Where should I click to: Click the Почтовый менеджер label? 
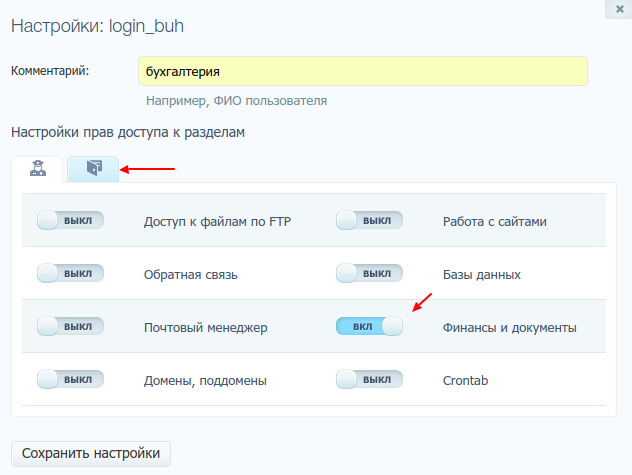tap(206, 327)
